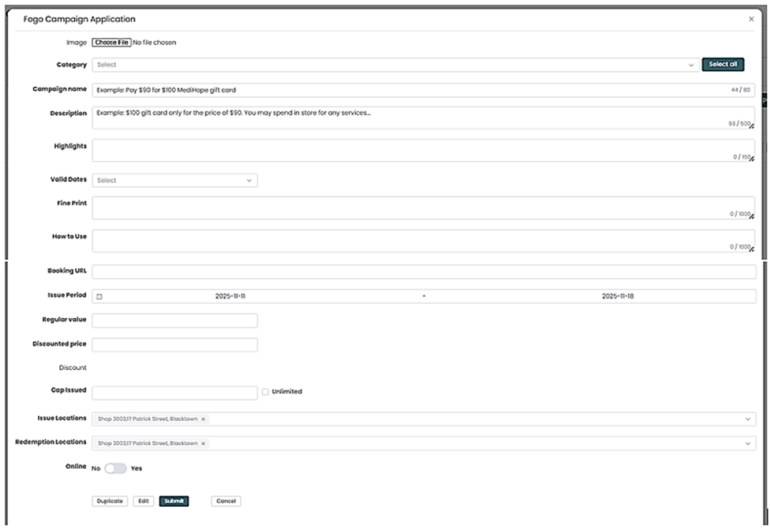Click the Issue Period end date 2025-11-18
The height and width of the screenshot is (532, 770).
618,297
